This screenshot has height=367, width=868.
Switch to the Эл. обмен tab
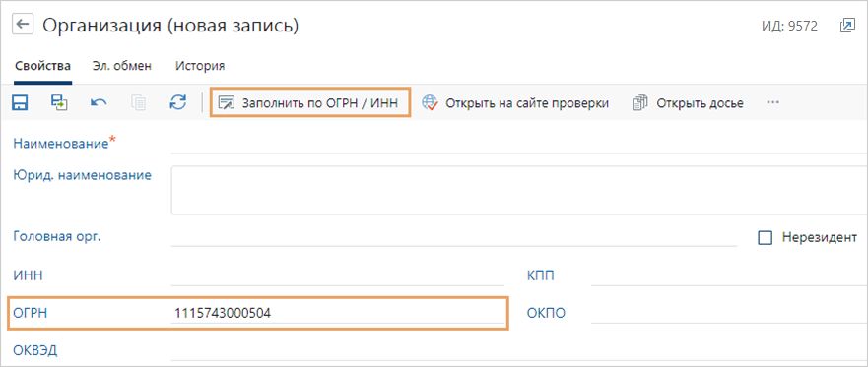pos(122,66)
